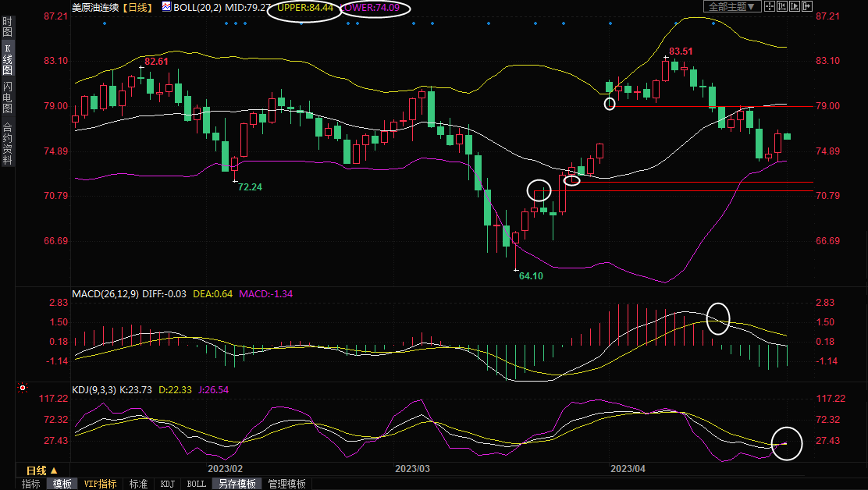This screenshot has height=490, width=868.
Task: Switch to the 时图 side tab
Action: click(7, 27)
